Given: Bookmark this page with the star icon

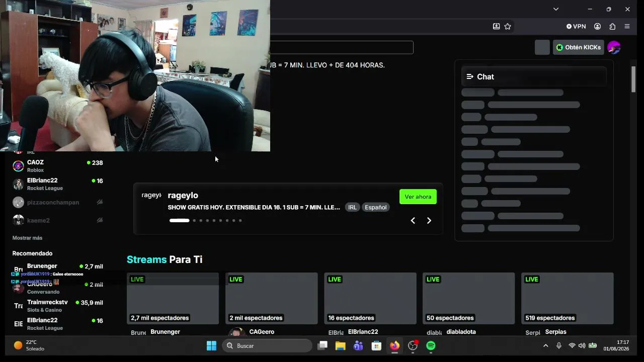Looking at the screenshot, I should coord(508,26).
